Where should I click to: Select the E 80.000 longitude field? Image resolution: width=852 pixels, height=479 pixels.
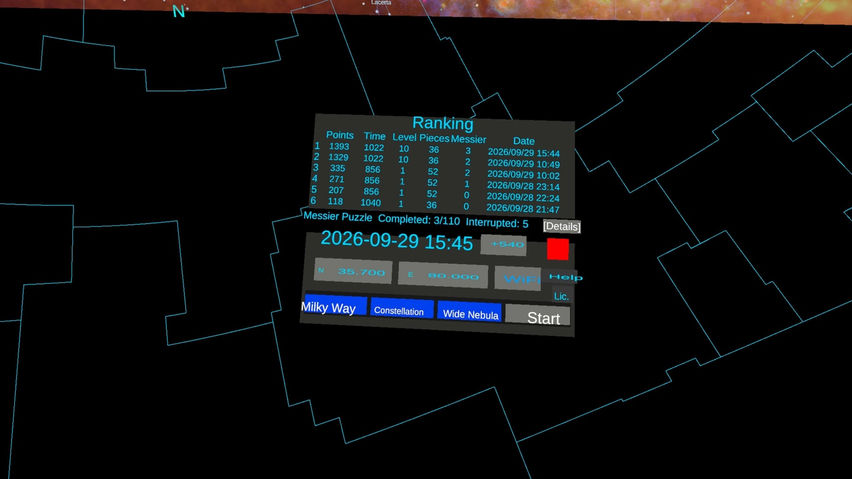[443, 275]
